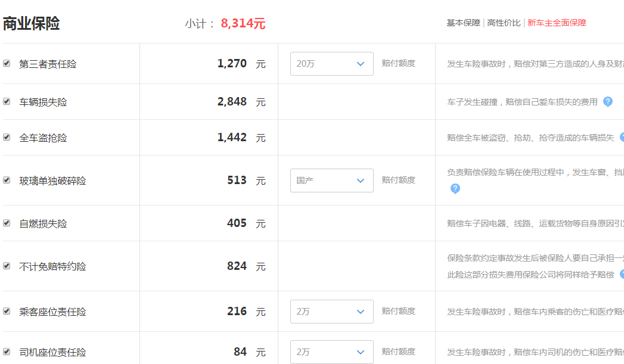Click 赔付额度 label in 玻璃单独破碎险 row

pos(398,180)
